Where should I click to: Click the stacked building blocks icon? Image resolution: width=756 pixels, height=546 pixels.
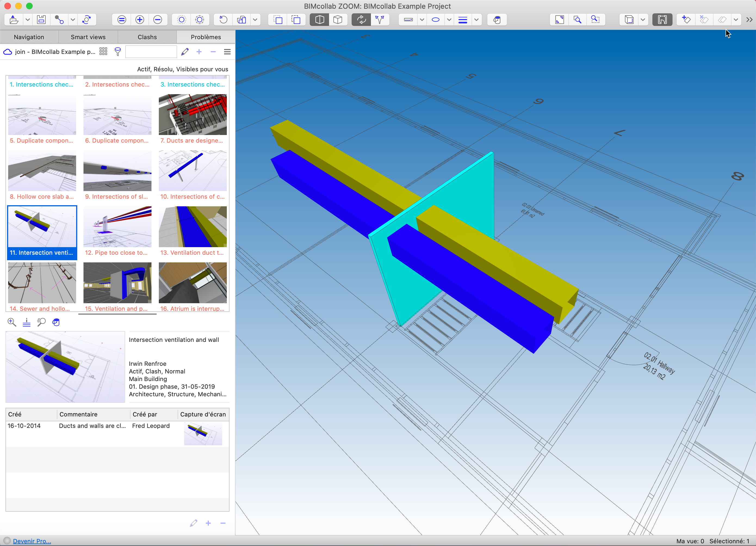[x=241, y=20]
